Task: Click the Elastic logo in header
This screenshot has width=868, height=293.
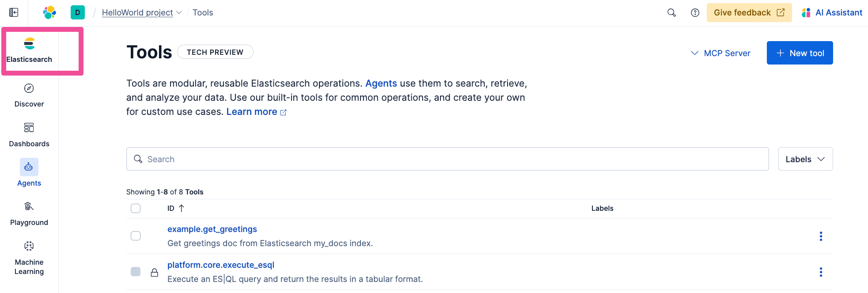Action: (x=49, y=12)
